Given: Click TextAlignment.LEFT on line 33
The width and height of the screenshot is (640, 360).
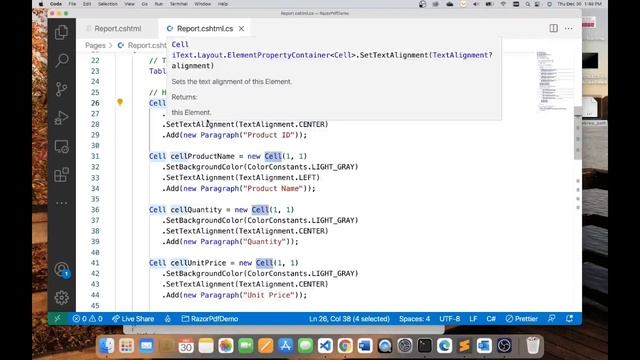Looking at the screenshot, I should 277,178.
